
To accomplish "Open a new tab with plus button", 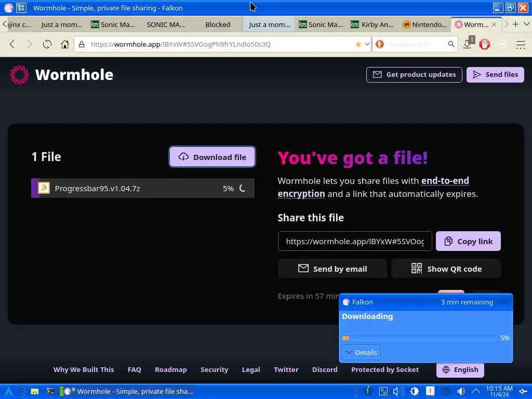I will pos(515,24).
